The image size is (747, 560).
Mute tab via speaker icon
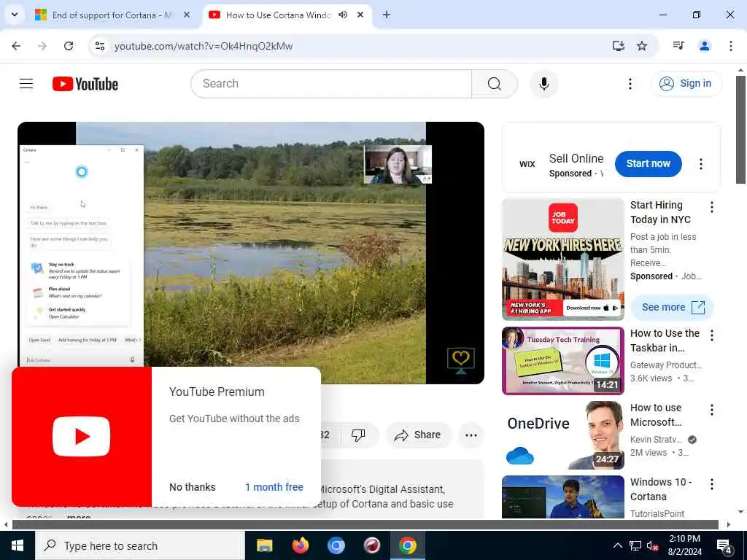343,15
